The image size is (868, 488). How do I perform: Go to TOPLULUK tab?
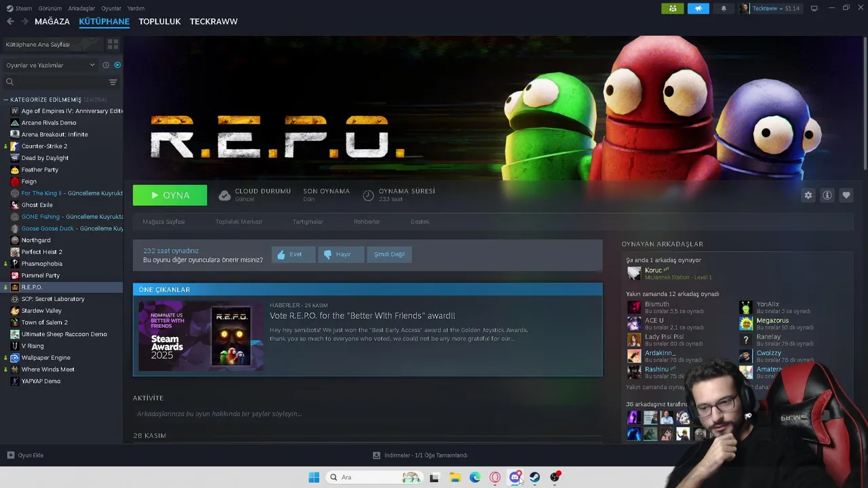point(159,22)
